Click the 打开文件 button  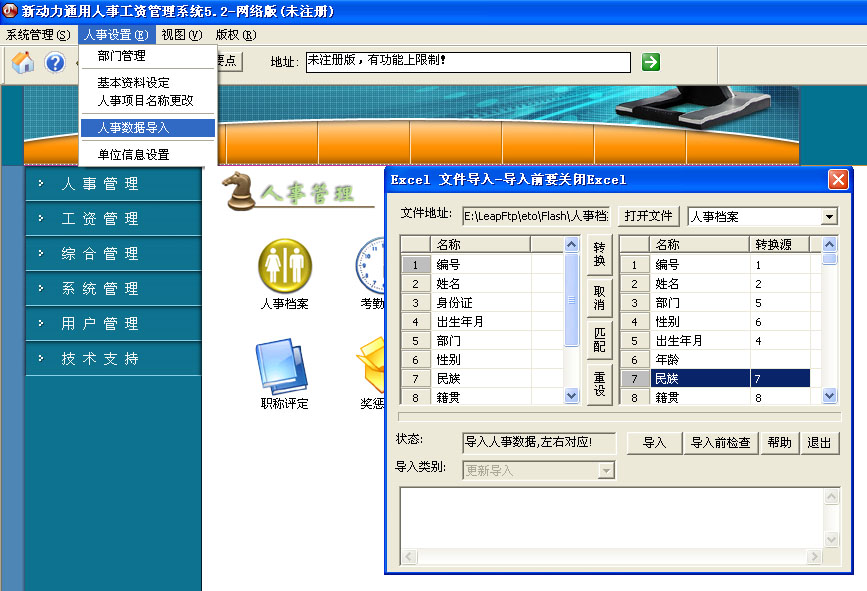648,217
